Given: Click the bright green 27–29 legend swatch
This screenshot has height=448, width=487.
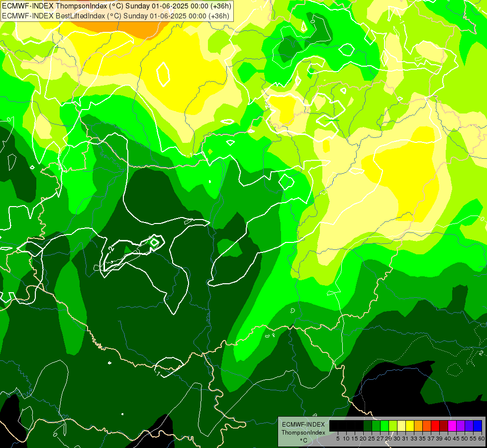Looking at the screenshot, I should click(385, 426).
